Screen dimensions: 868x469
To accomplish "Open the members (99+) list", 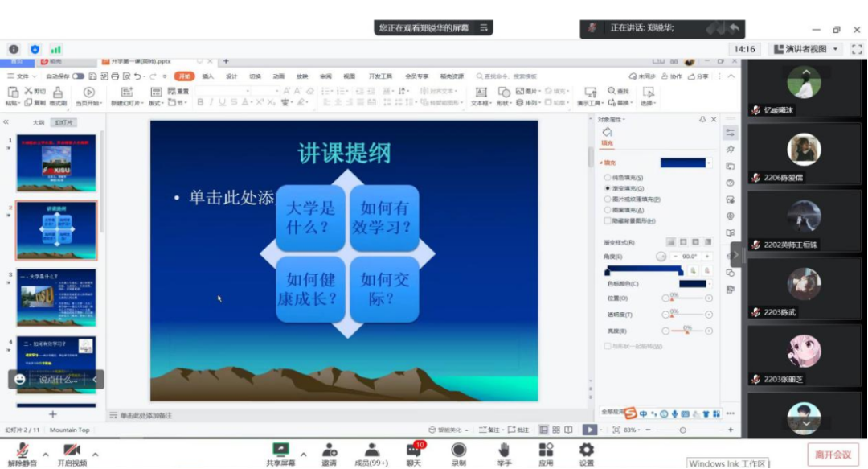I will 371,450.
